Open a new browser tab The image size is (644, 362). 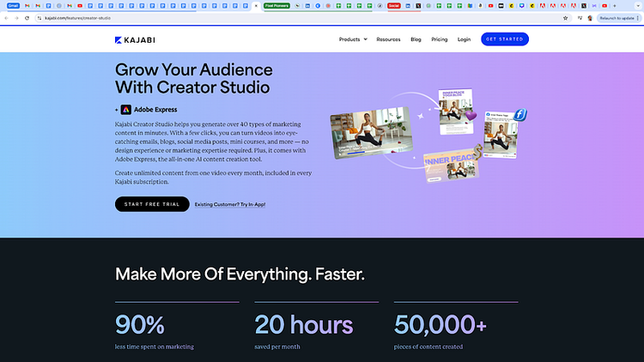point(615,6)
